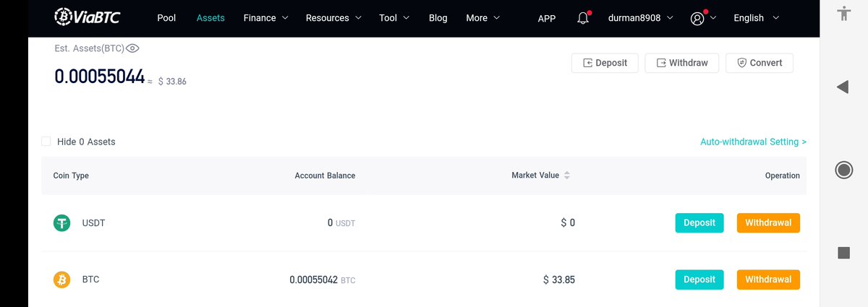Viewport: 868px width, 307px height.
Task: Tap the Android back triangle button
Action: 843,87
